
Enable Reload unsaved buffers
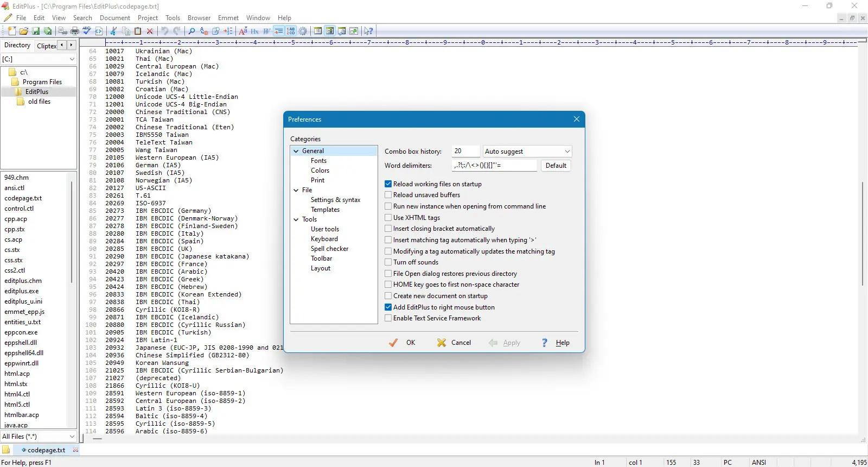click(388, 195)
